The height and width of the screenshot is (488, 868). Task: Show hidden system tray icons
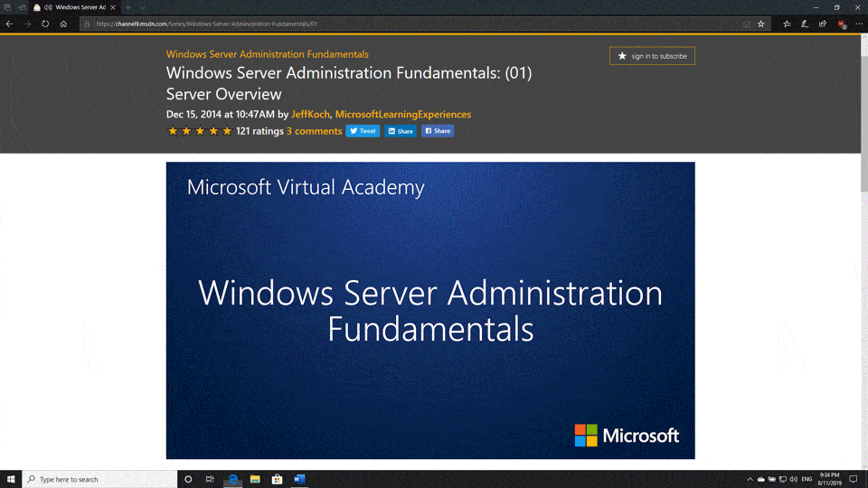click(750, 479)
